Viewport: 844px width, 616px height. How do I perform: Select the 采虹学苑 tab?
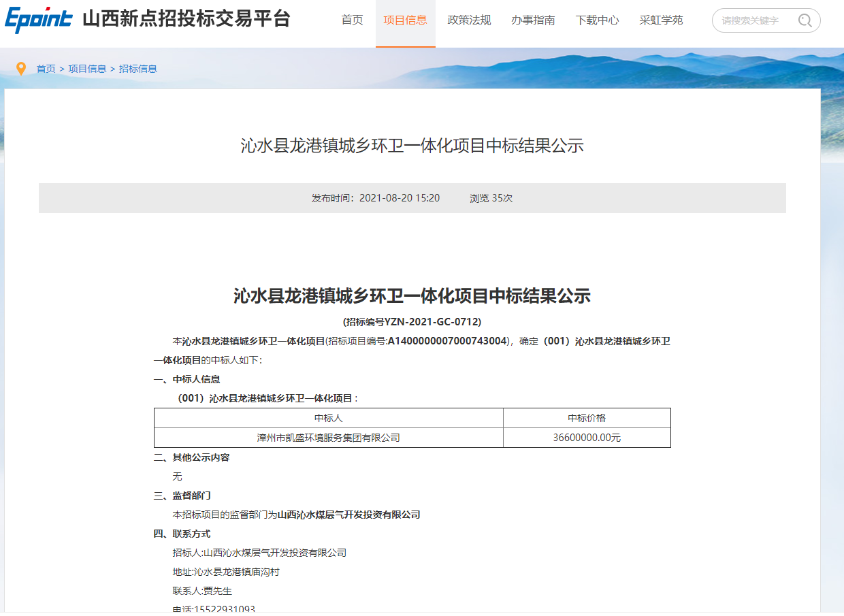(x=662, y=20)
